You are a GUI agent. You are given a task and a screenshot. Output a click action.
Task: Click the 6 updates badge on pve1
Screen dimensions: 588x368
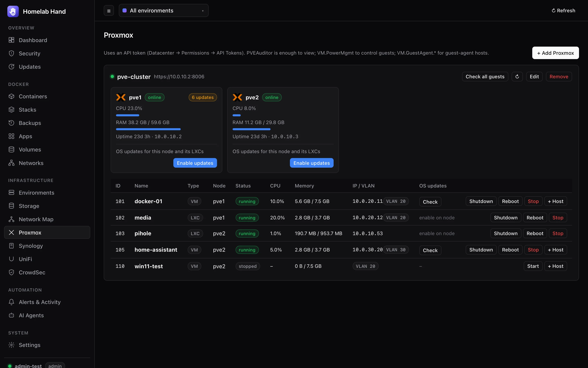coord(203,97)
